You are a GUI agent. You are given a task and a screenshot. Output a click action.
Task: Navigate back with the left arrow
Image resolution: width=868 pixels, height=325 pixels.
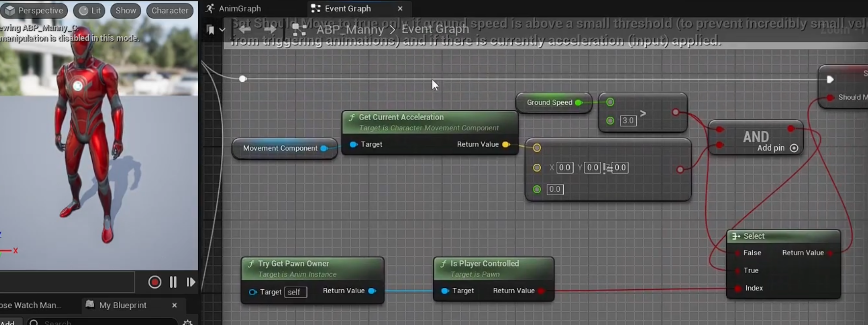(x=244, y=29)
